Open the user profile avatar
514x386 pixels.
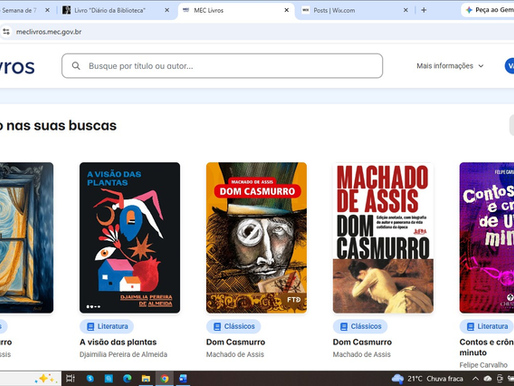[509, 66]
